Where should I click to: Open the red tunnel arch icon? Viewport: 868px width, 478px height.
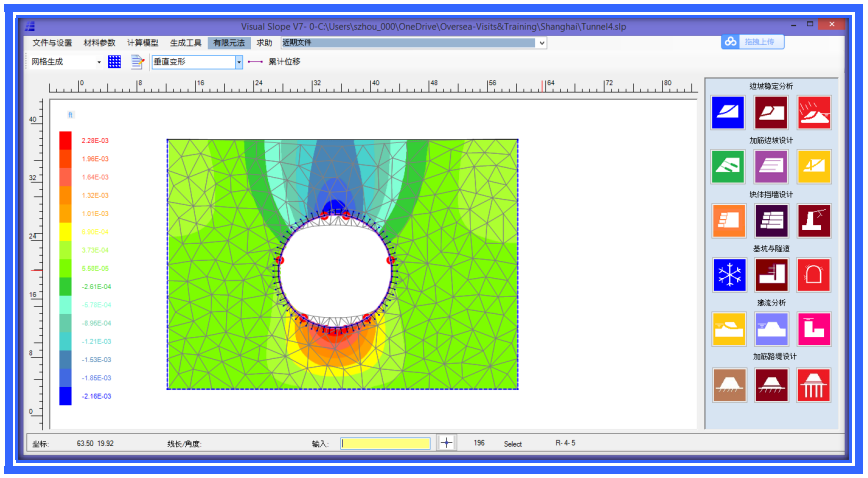coord(814,274)
